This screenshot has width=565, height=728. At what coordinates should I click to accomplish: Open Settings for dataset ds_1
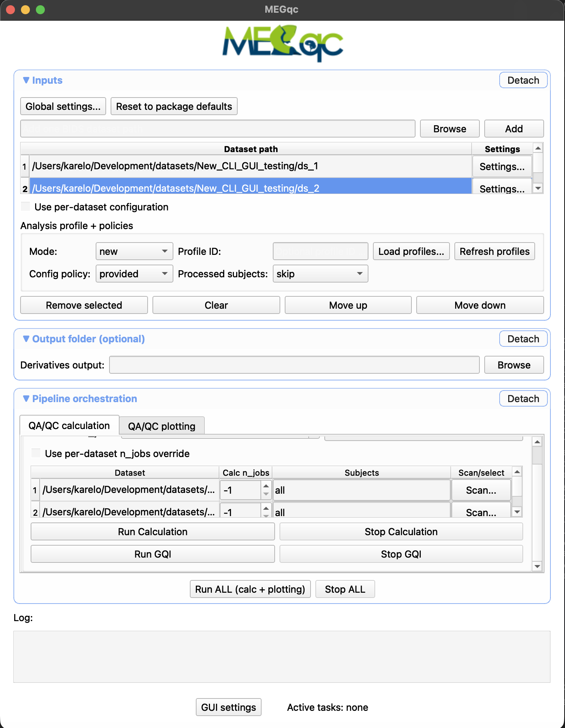tap(502, 167)
